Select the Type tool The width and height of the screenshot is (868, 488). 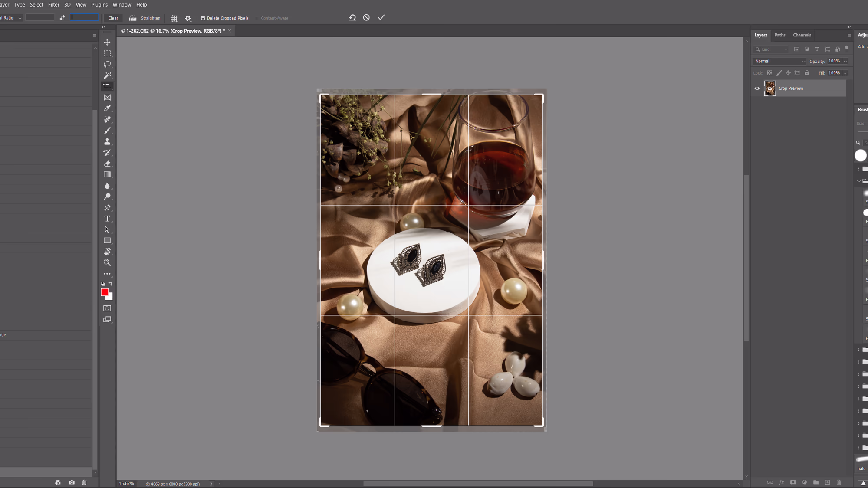click(x=107, y=219)
